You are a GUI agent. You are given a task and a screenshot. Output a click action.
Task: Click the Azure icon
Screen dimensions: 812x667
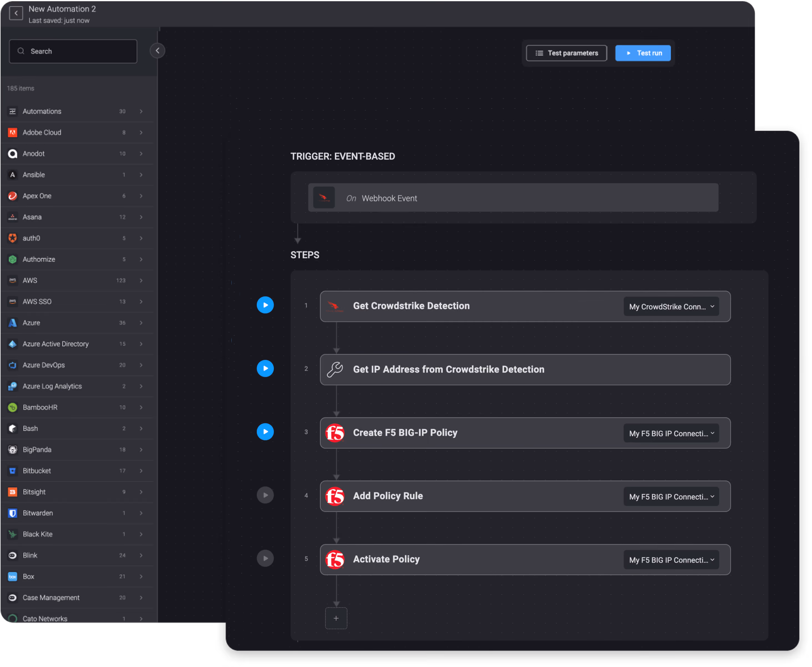tap(13, 323)
